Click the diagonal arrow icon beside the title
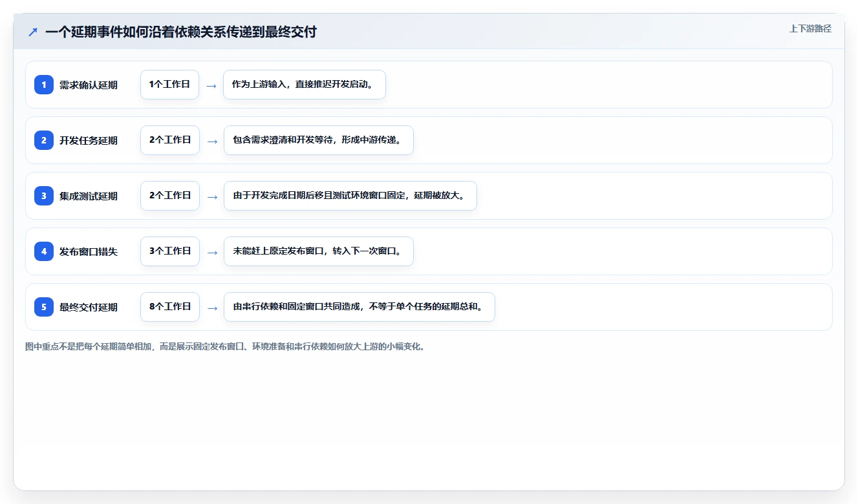The width and height of the screenshot is (858, 504). 33,32
